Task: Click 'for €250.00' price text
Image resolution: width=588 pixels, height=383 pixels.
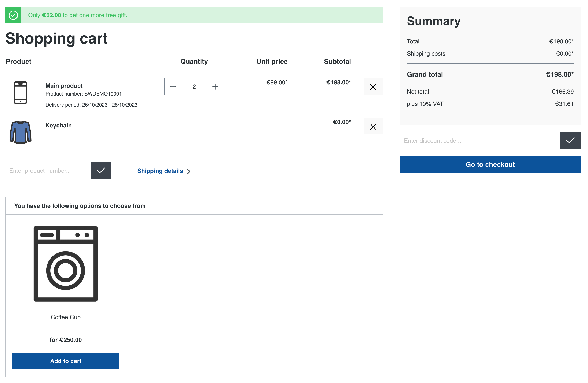Action: [x=66, y=340]
